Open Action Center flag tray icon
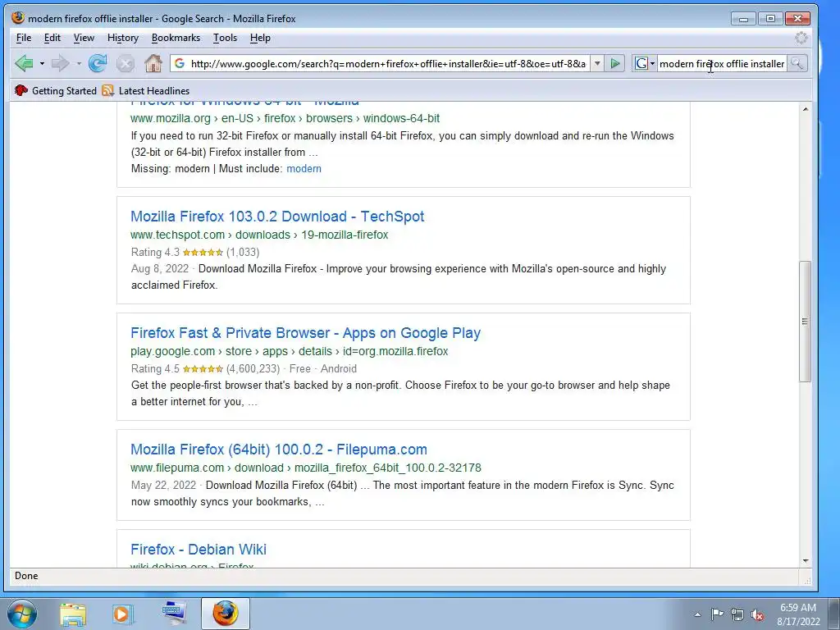 [x=717, y=614]
